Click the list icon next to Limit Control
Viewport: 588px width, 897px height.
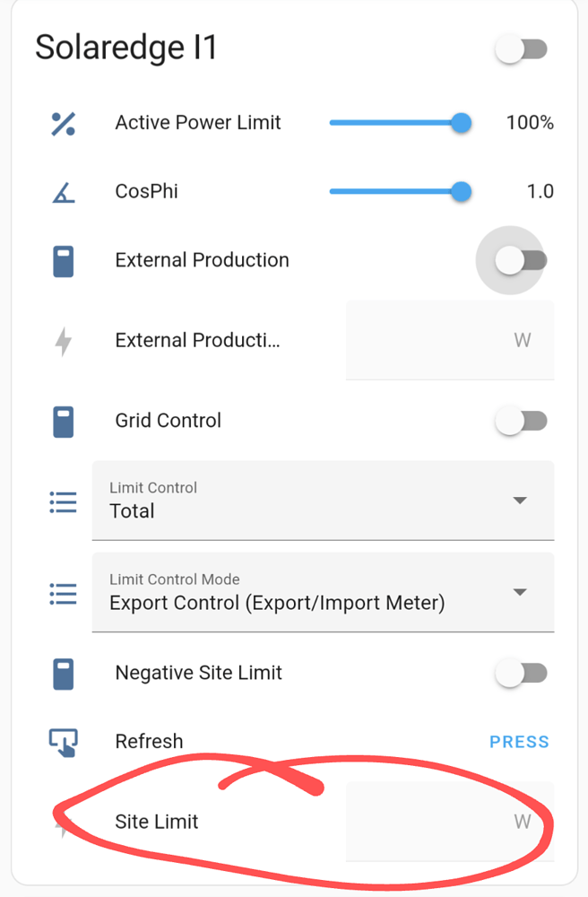[x=63, y=501]
